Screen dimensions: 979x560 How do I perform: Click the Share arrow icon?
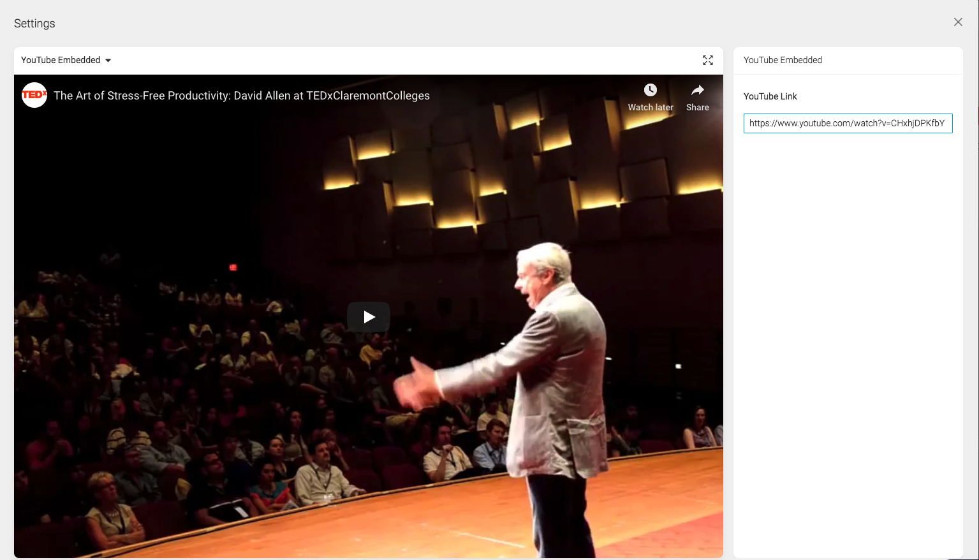[x=698, y=90]
